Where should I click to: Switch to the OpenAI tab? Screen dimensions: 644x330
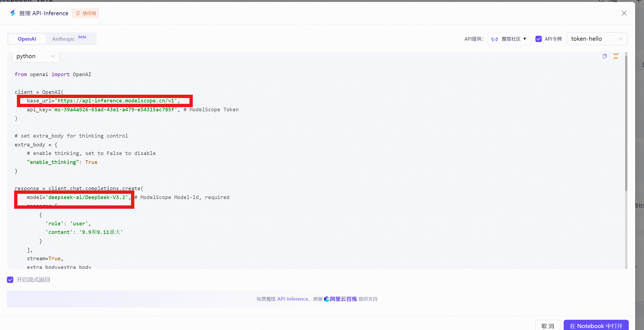(x=27, y=39)
